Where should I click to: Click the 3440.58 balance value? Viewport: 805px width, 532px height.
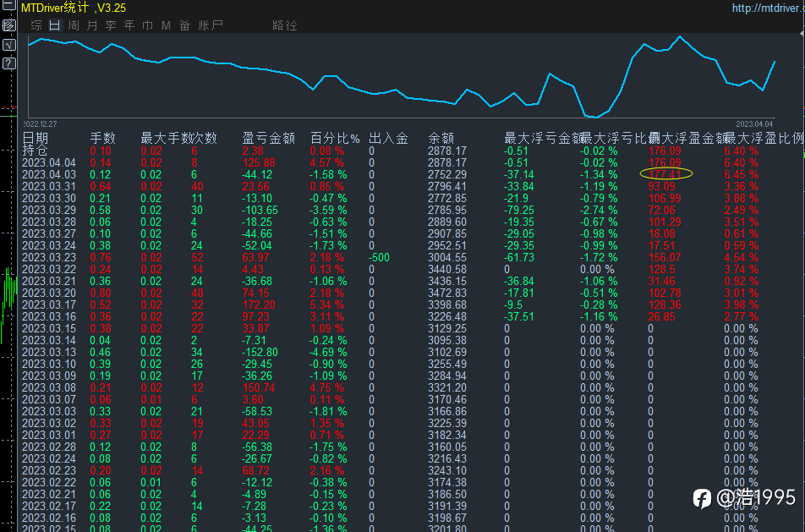[447, 269]
